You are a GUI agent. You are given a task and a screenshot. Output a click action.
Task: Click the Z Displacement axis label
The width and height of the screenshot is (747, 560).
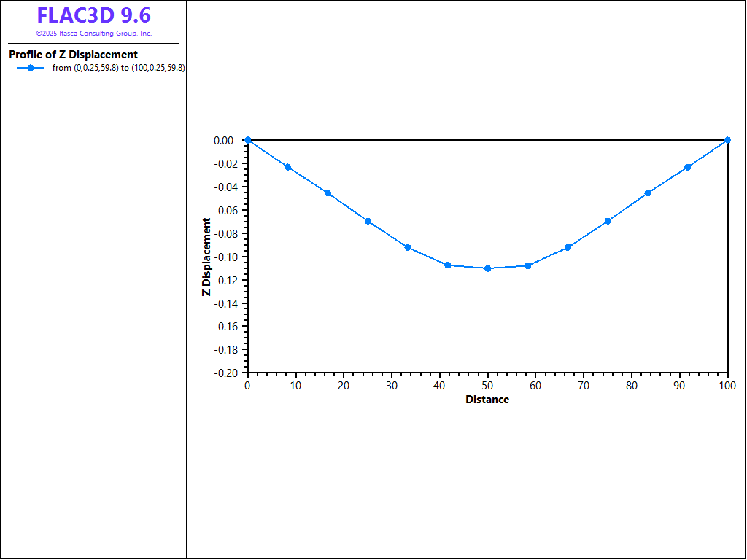click(206, 257)
